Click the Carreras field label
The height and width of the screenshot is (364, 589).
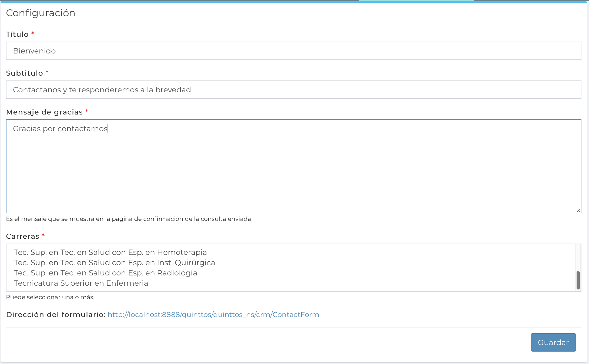(23, 236)
